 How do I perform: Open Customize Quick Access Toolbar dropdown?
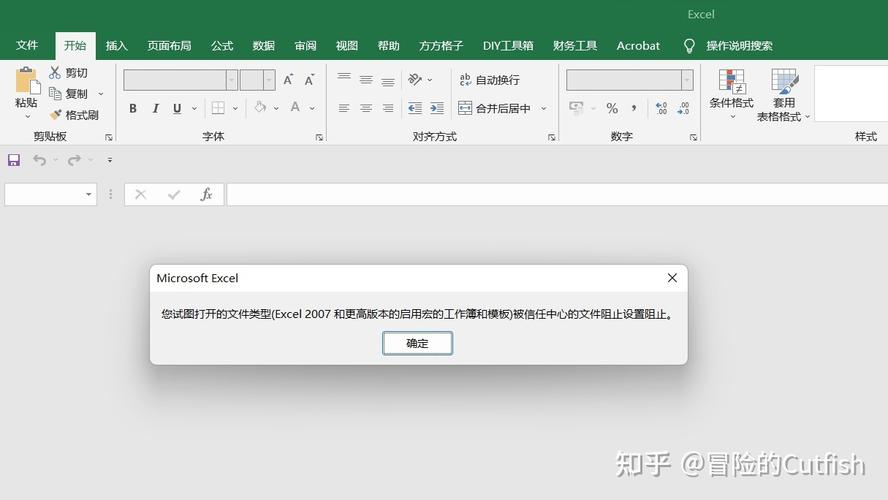pos(110,160)
